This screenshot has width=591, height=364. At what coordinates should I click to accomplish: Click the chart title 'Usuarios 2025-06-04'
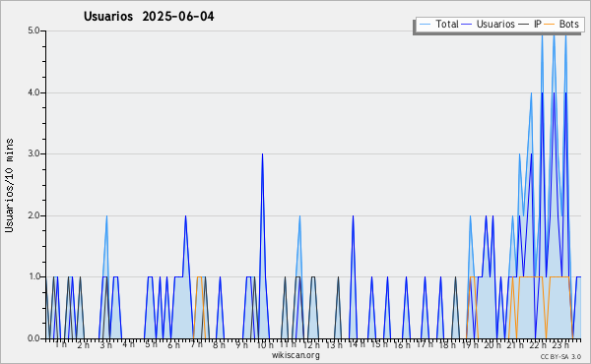coord(149,17)
